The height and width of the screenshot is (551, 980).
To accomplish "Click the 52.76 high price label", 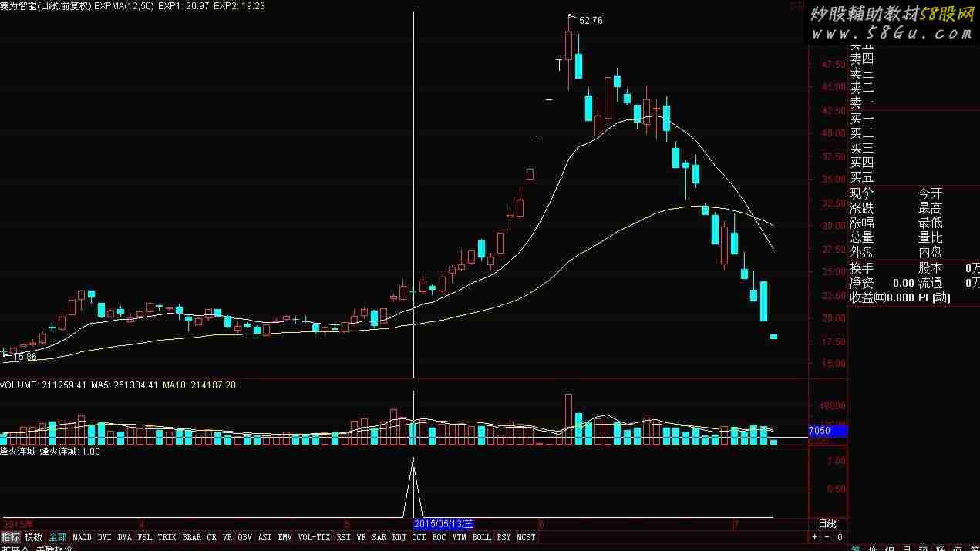I will 591,21.
